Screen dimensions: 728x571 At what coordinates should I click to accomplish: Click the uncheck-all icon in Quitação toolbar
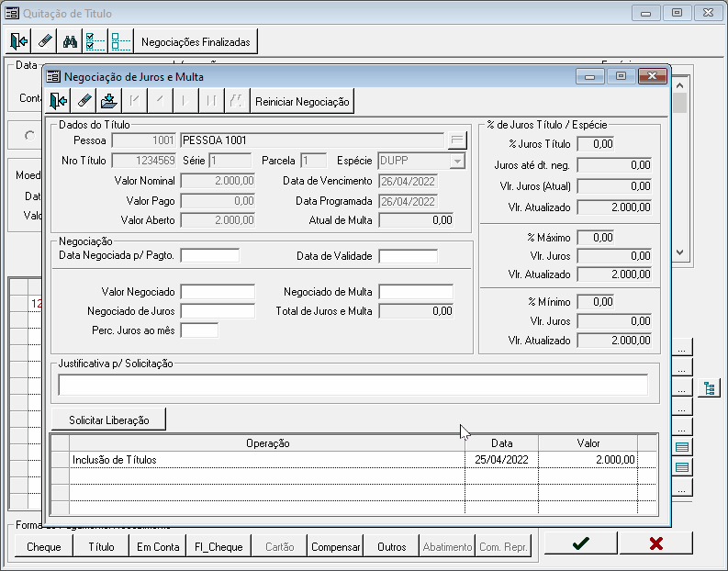pos(120,41)
